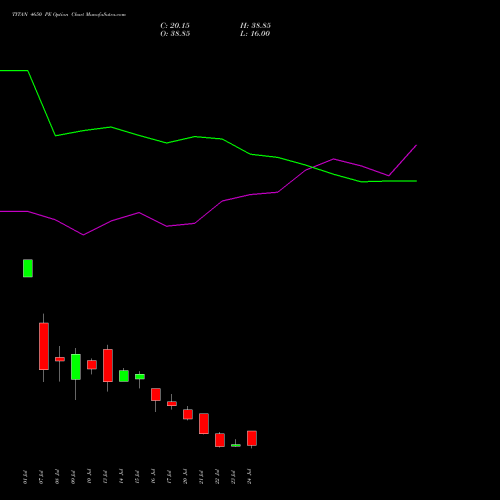Select the high value 'H: 38.85'
Image resolution: width=500 pixels, height=500 pixels.
click(x=255, y=26)
